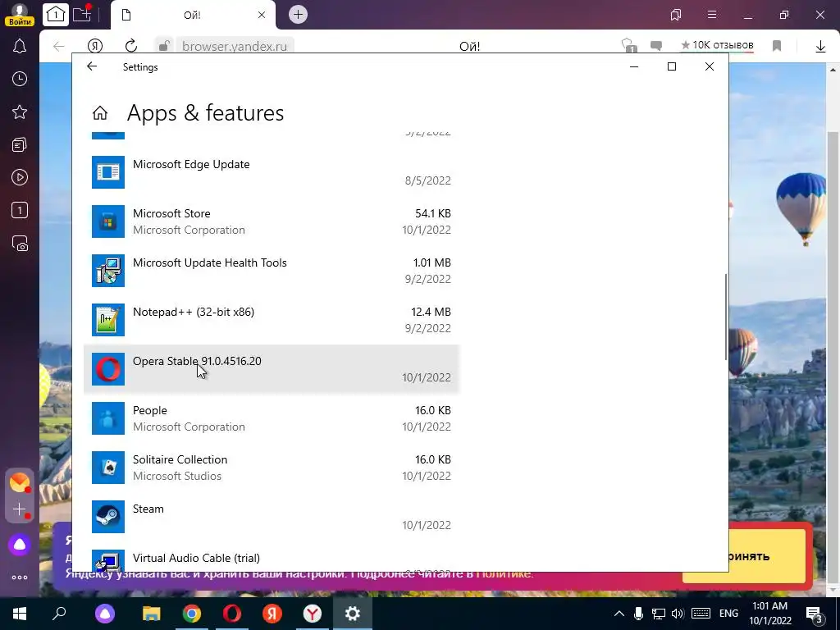The image size is (840, 630).
Task: Open video play icon in sidebar
Action: (20, 177)
